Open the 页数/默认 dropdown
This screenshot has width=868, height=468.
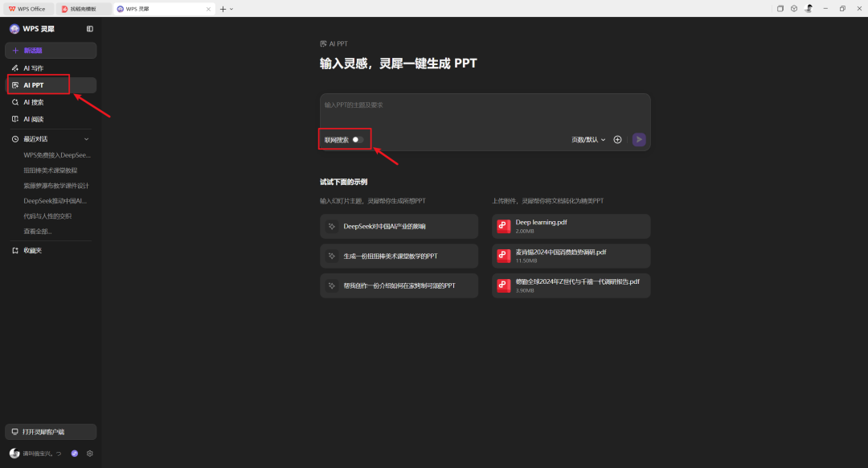coord(588,140)
